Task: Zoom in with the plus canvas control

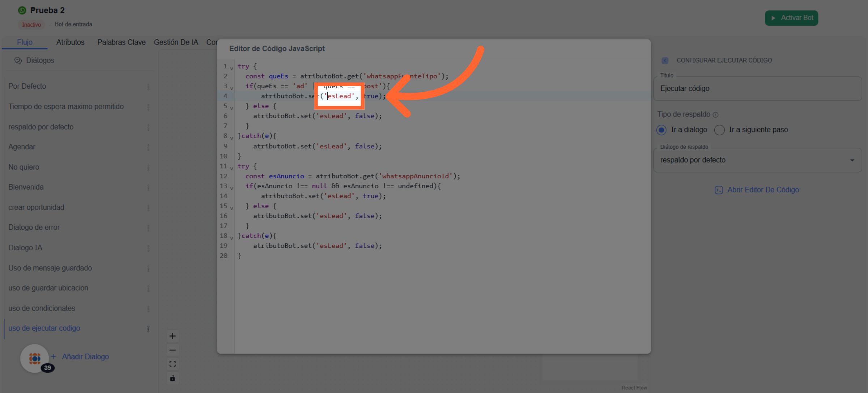Action: pyautogui.click(x=173, y=336)
